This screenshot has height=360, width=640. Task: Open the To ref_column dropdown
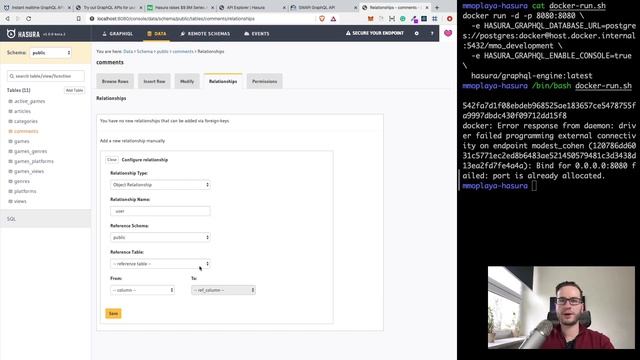coord(223,290)
